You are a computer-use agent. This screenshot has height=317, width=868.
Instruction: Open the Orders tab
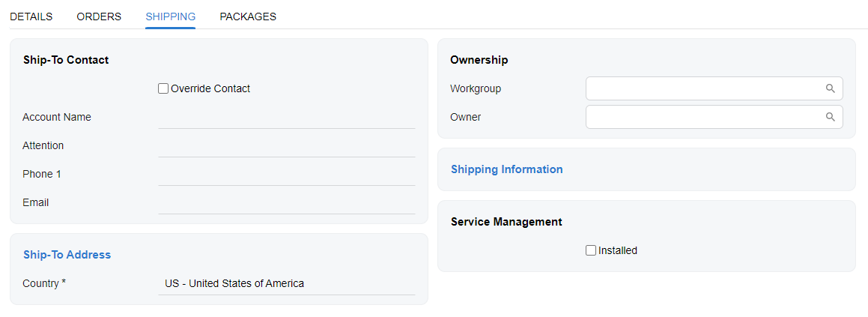click(99, 16)
